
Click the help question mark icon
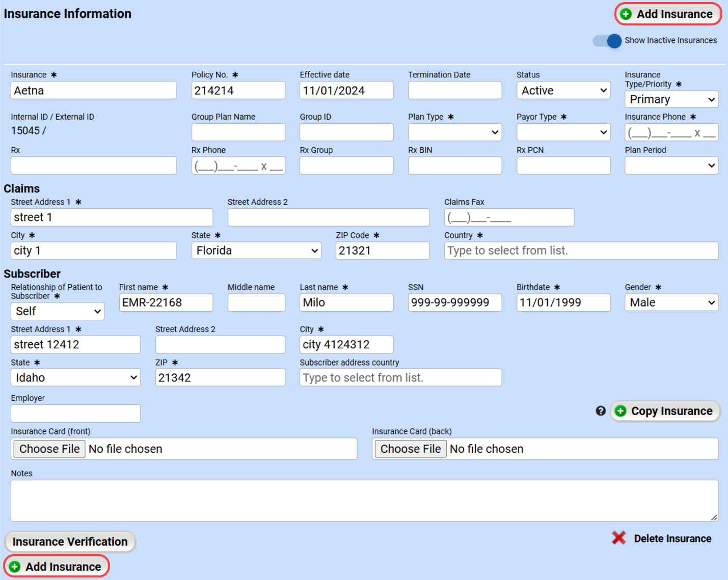click(x=601, y=411)
